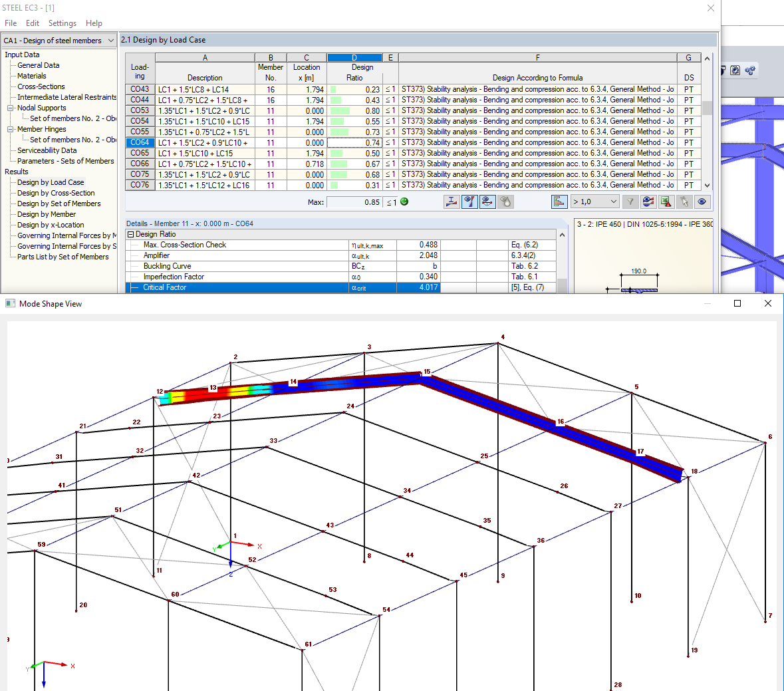
Task: Open the Edit menu
Action: 33,23
